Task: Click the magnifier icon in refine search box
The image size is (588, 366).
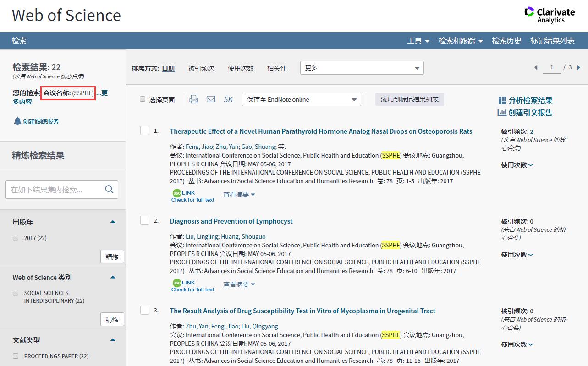Action: [x=110, y=189]
